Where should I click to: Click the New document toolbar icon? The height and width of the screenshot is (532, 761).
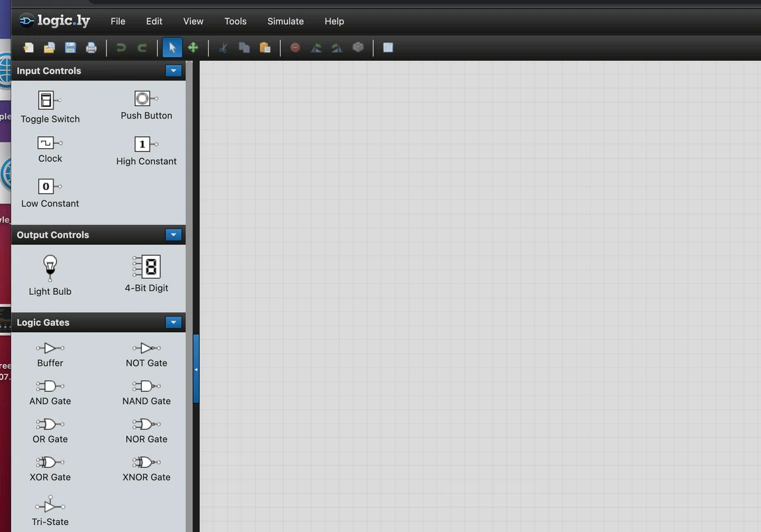click(29, 48)
